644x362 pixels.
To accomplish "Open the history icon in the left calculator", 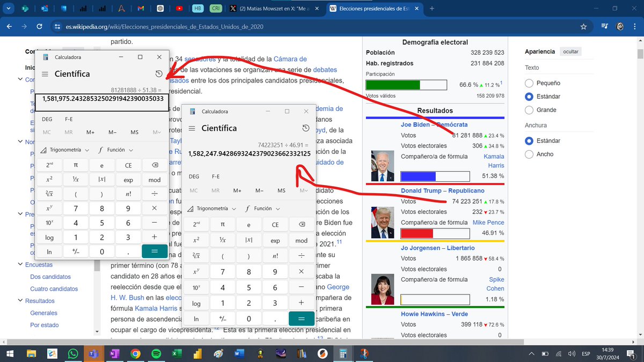I will pos(158,74).
